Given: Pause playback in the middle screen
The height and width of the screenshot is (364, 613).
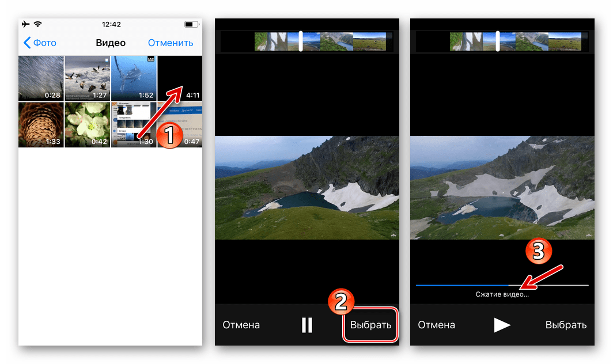Looking at the screenshot, I should (307, 325).
